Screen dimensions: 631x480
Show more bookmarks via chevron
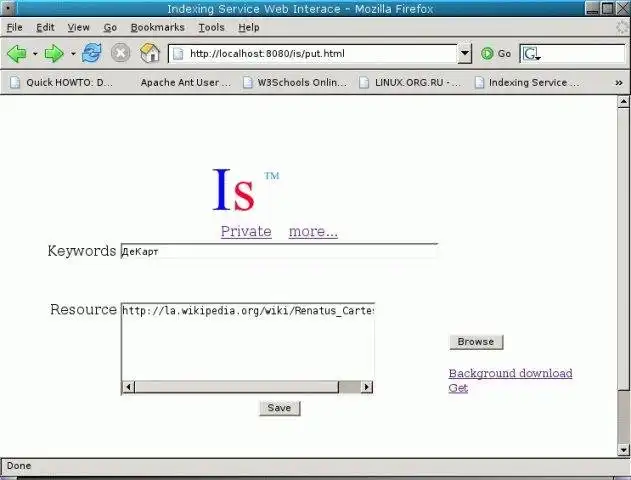619,82
